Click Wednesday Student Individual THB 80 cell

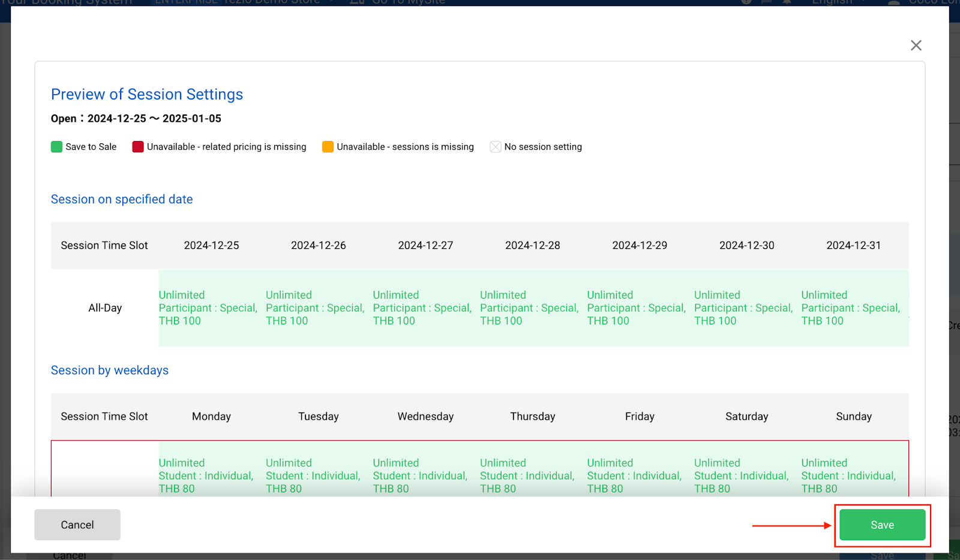tap(426, 475)
